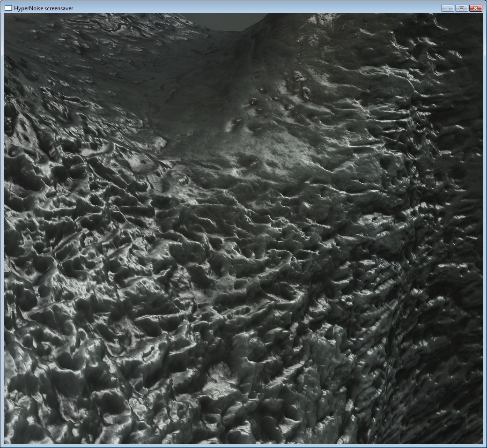Click the bottom-right window resize corner
The height and width of the screenshot is (448, 487).
485,446
